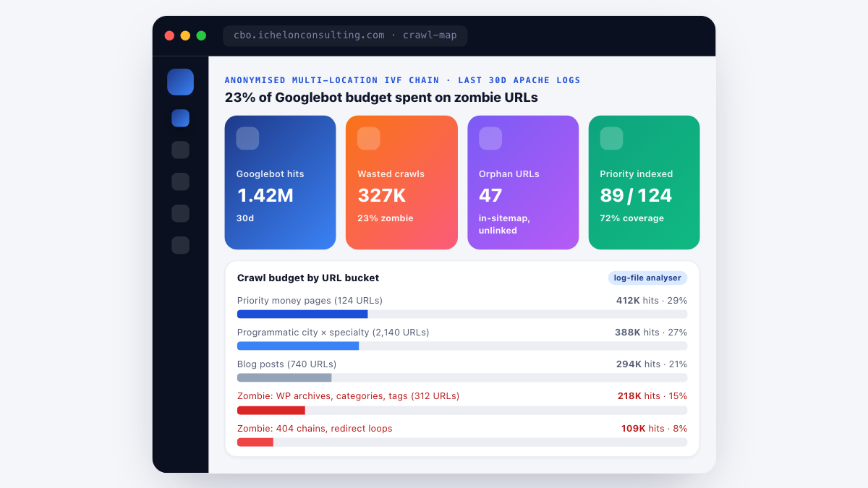Open the Googlebot hits 1.42M card
The height and width of the screenshot is (488, 868).
point(281,182)
